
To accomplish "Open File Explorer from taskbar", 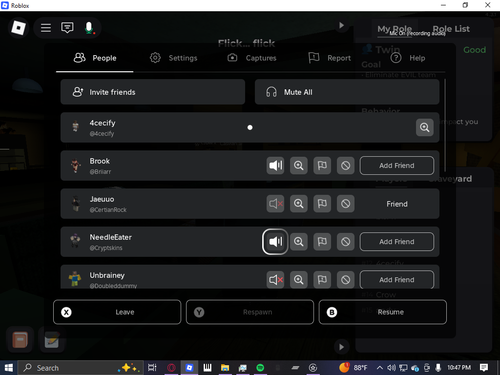I will [225, 368].
